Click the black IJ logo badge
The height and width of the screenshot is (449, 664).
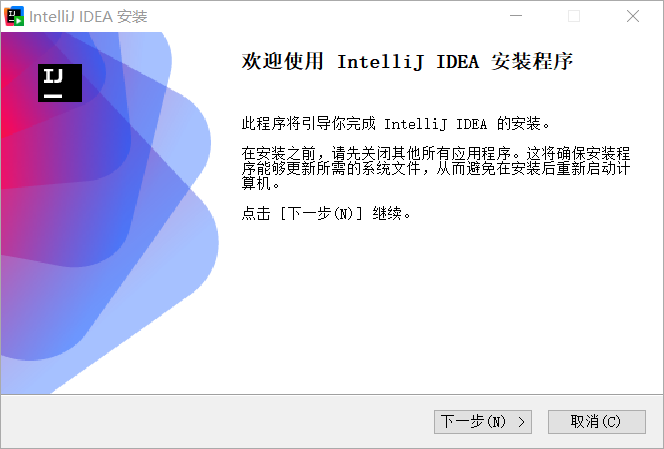60,83
